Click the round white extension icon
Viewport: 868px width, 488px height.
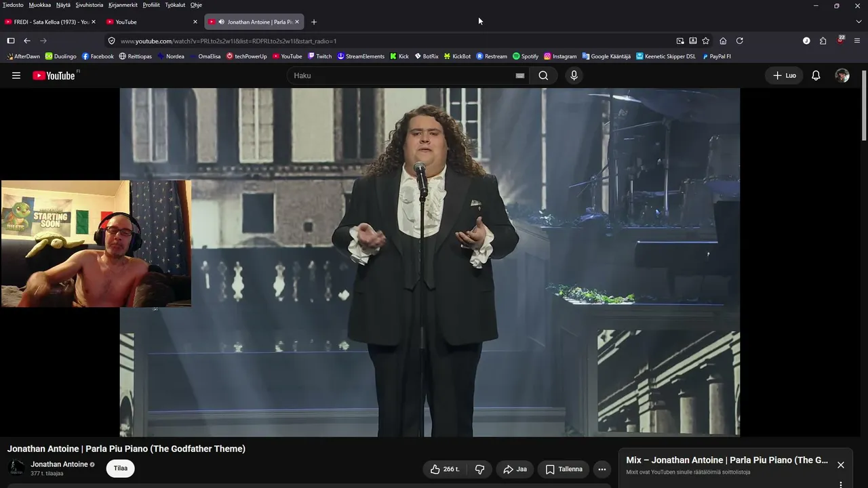coord(806,41)
